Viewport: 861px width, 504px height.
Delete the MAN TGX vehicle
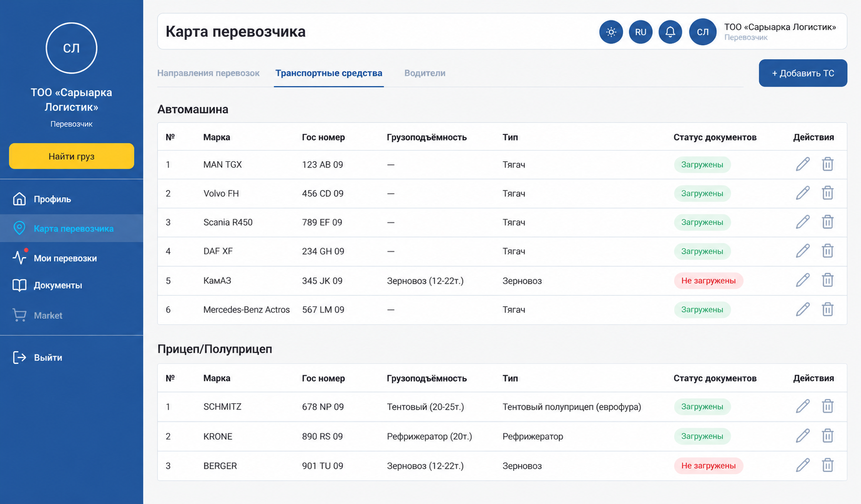827,164
